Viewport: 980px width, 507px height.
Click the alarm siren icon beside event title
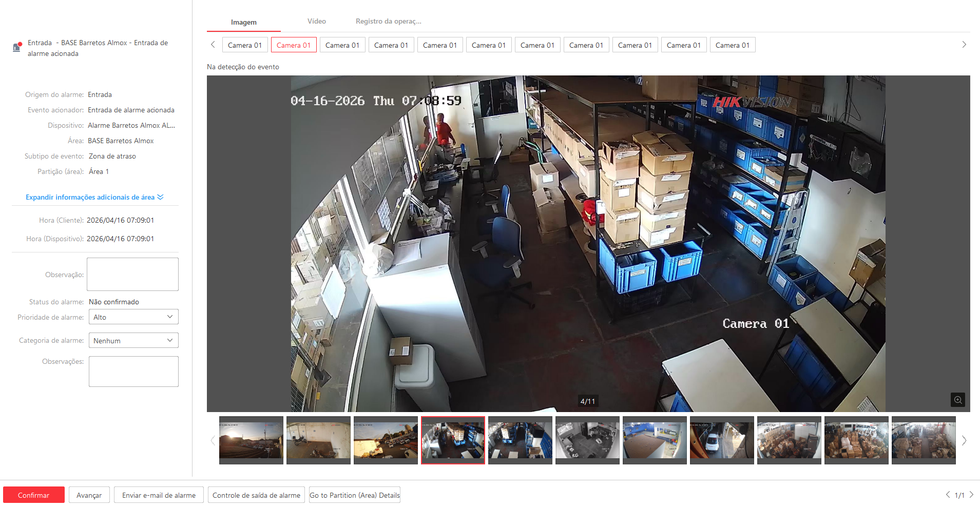17,47
